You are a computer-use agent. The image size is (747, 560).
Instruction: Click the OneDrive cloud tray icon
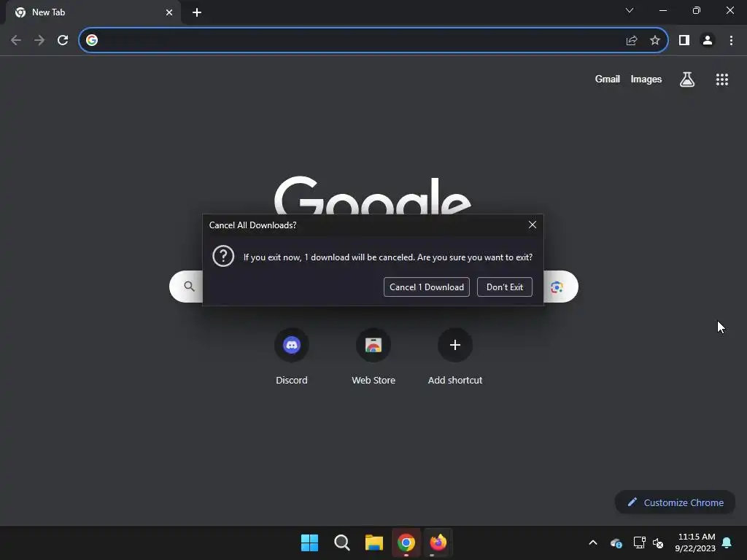tap(616, 542)
